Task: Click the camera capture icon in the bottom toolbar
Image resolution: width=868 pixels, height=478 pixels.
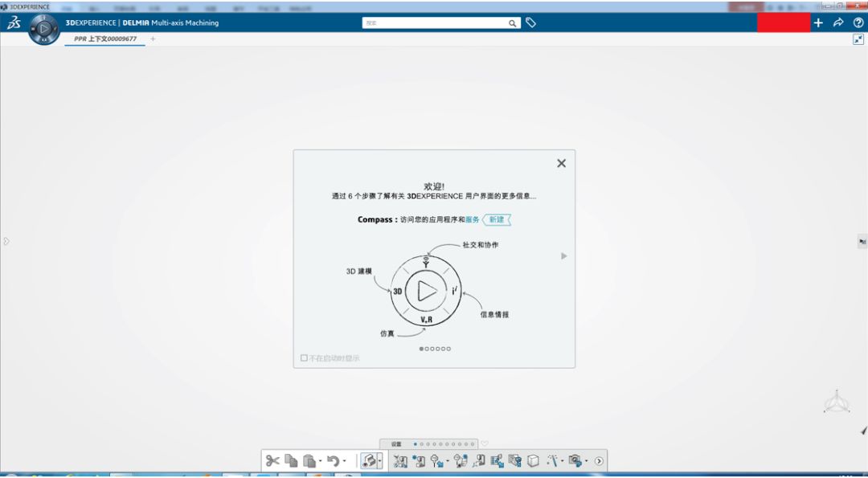Action: [x=575, y=460]
